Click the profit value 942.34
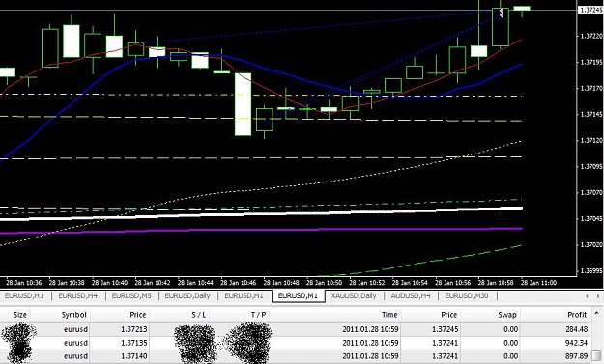 [576, 343]
